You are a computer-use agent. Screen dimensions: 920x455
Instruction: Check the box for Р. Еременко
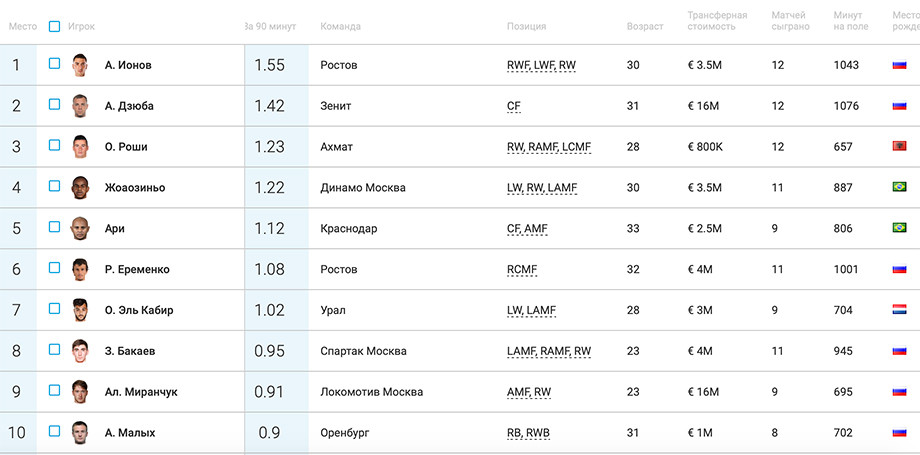click(x=54, y=268)
